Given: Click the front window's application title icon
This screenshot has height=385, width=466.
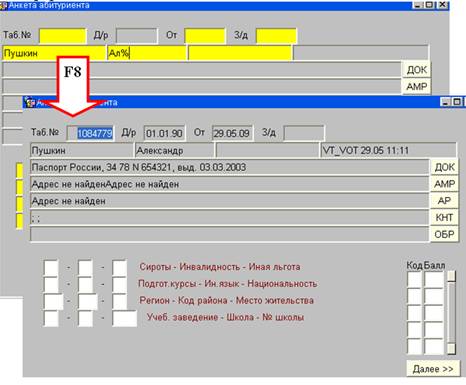Looking at the screenshot, I should pyautogui.click(x=30, y=102).
